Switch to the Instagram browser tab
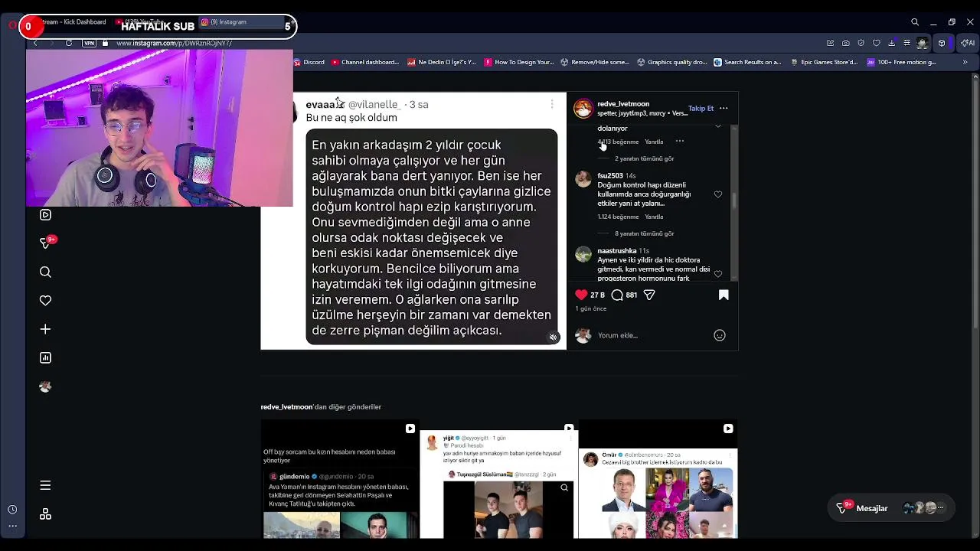980x551 pixels. (240, 22)
